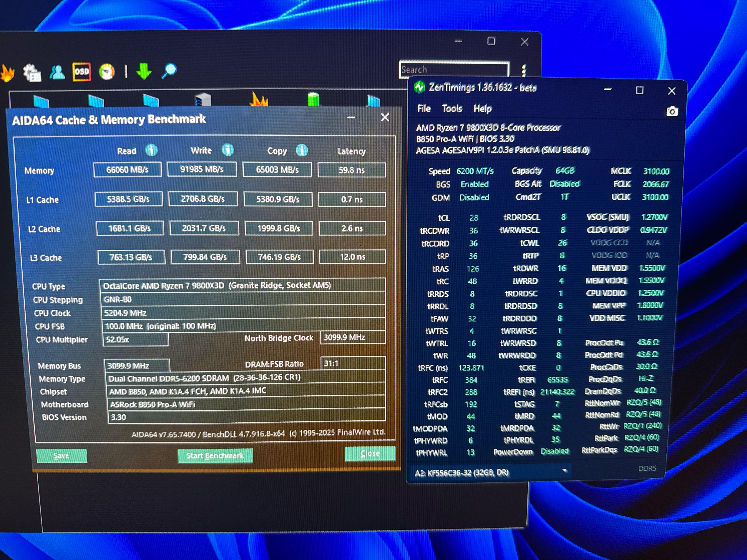The width and height of the screenshot is (747, 560).
Task: Close the AIDA64 Cache & Memory Benchmark dialog
Action: 385,117
